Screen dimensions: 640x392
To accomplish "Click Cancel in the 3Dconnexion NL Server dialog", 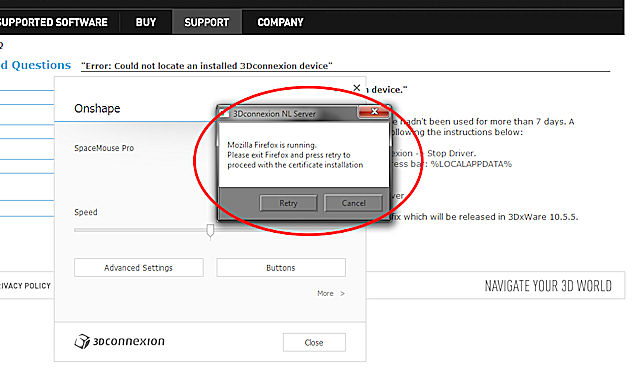I will coord(353,203).
